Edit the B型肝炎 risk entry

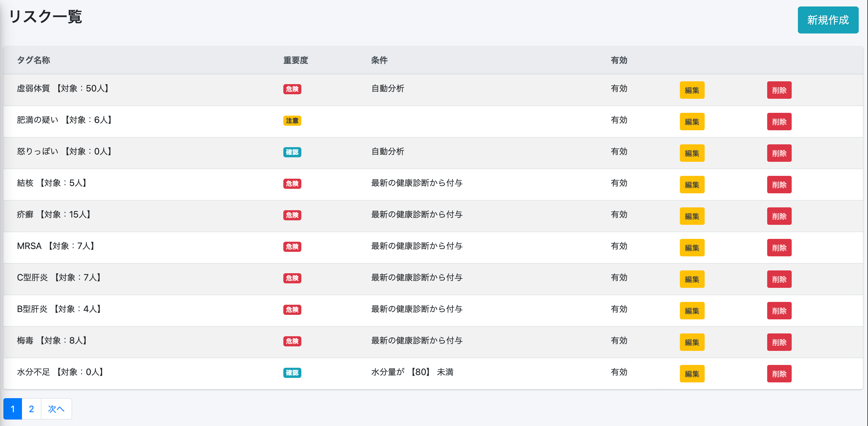[692, 310]
